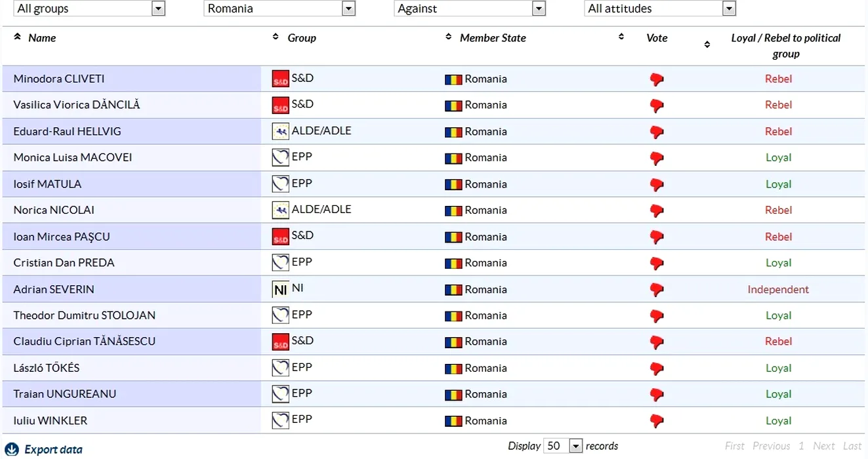This screenshot has width=868, height=459.
Task: Open the All attitudes filter dropdown
Action: click(728, 9)
